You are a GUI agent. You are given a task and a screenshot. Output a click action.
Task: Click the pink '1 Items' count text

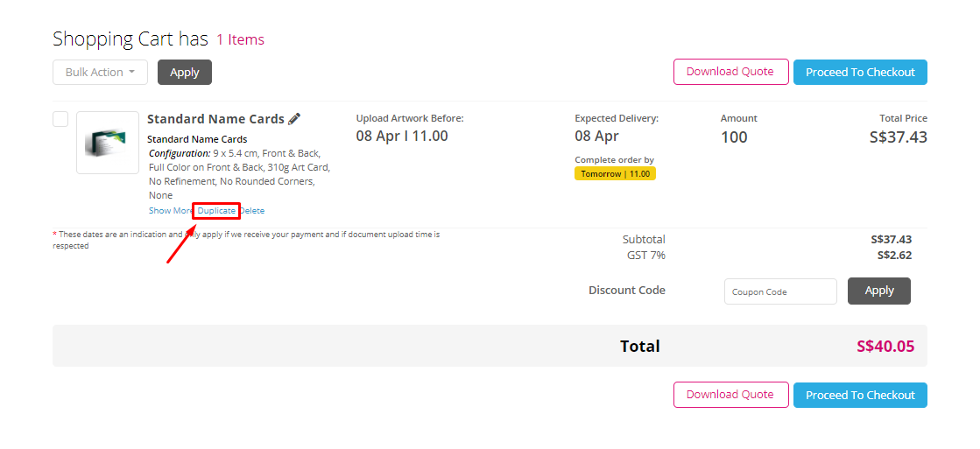[240, 39]
